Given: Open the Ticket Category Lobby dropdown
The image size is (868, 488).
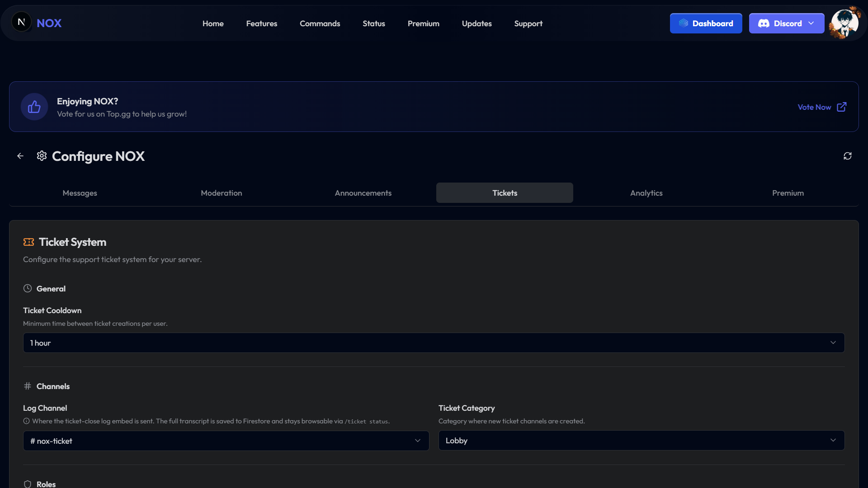Looking at the screenshot, I should [x=642, y=441].
